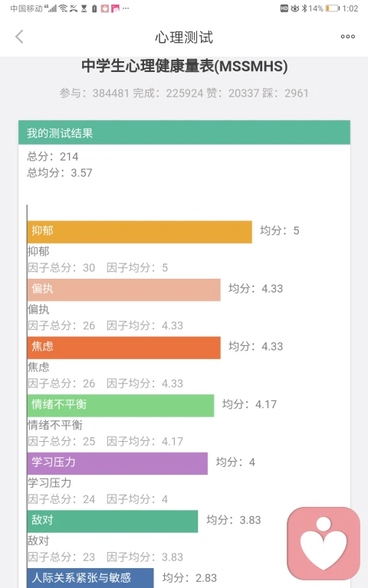Select the yellow 抑郁 bar

[x=140, y=232]
